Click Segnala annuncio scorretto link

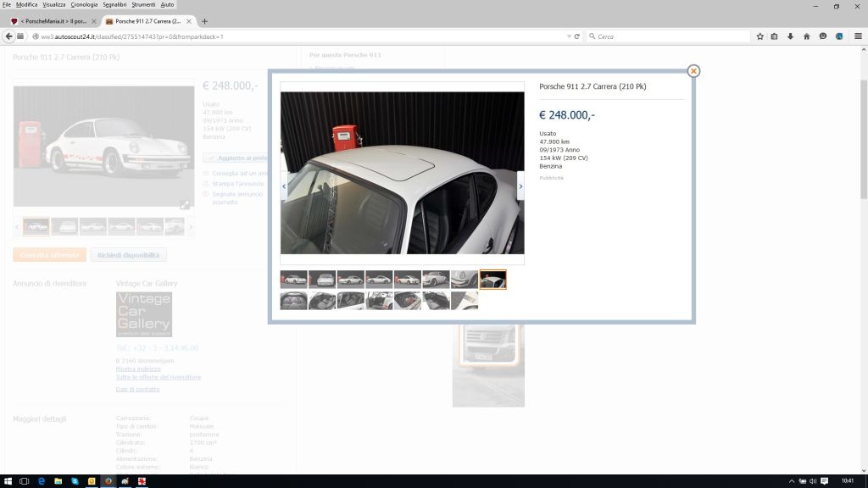tap(237, 198)
